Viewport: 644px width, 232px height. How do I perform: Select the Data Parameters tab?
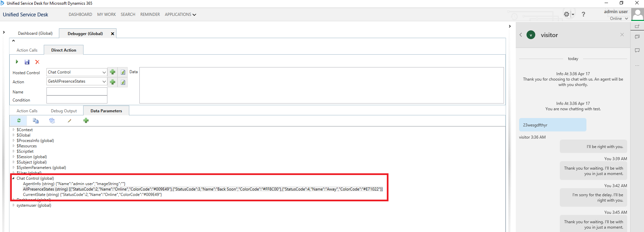pos(106,111)
